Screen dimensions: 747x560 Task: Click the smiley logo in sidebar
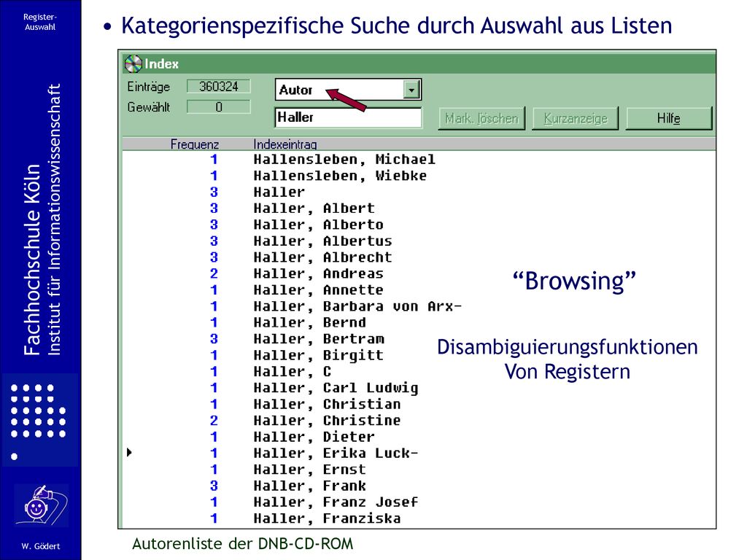tap(41, 506)
